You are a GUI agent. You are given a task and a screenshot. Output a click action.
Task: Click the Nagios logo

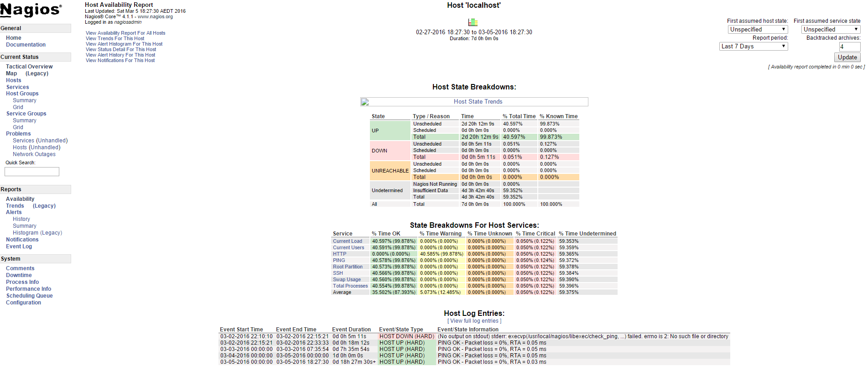(x=31, y=10)
